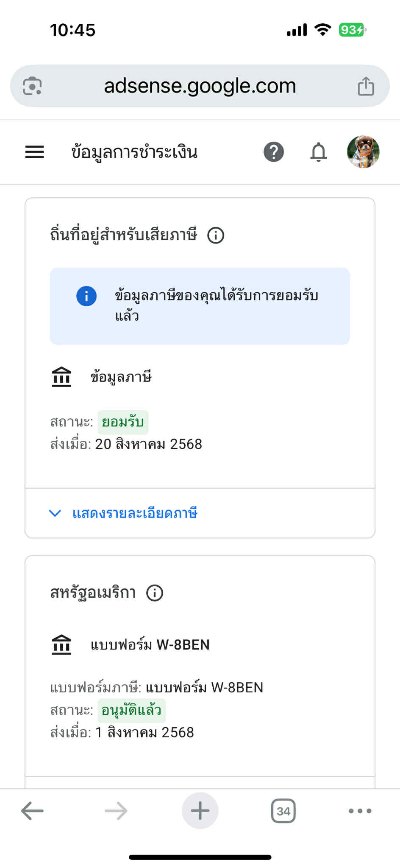Open the tab switcher showing 34 tabs

tap(283, 811)
